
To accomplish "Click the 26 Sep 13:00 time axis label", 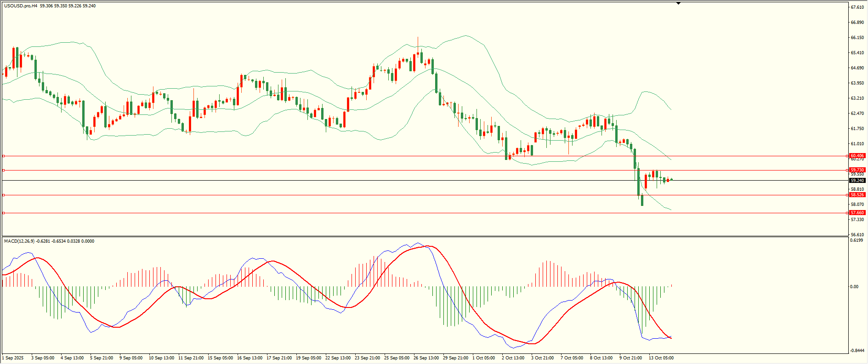I will (x=426, y=358).
